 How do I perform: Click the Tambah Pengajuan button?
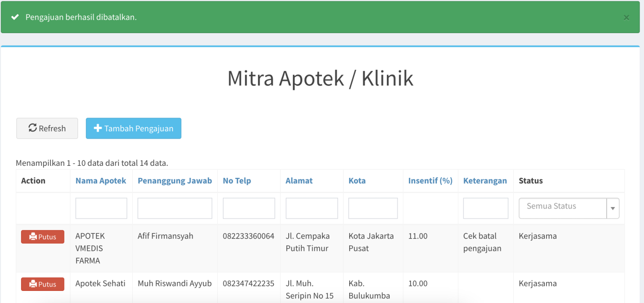[x=133, y=128]
